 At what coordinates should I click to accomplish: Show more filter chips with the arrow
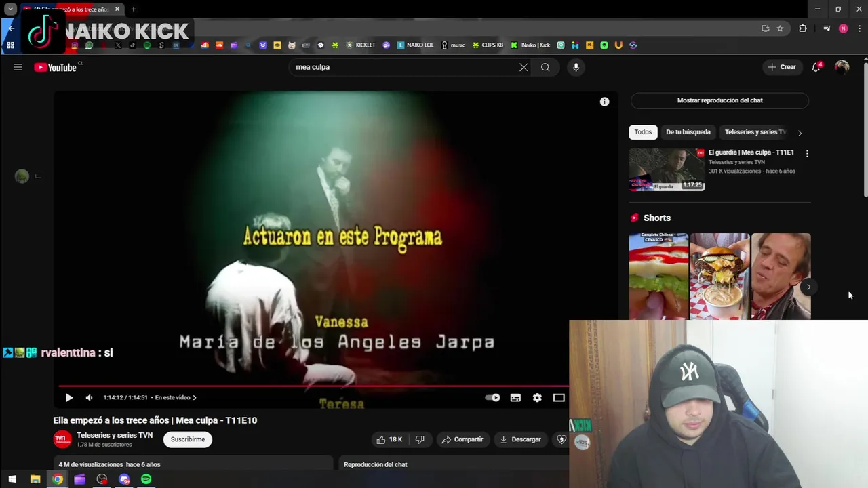(800, 133)
